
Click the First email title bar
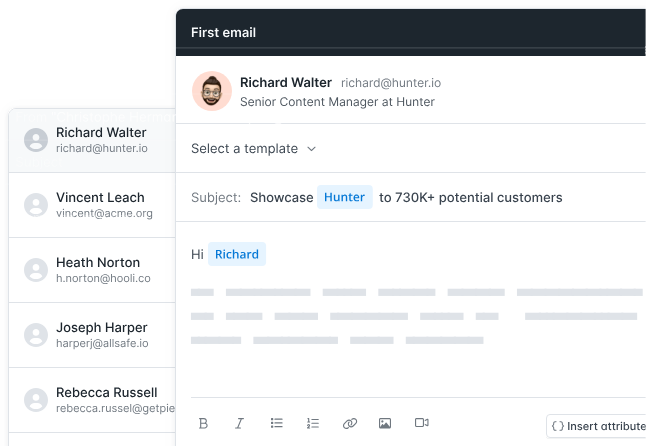411,32
